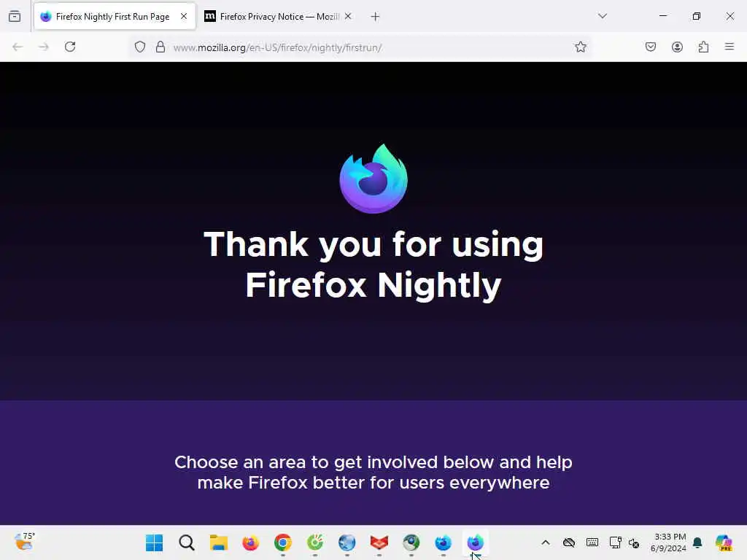Open a new tab with plus button

pyautogui.click(x=375, y=17)
